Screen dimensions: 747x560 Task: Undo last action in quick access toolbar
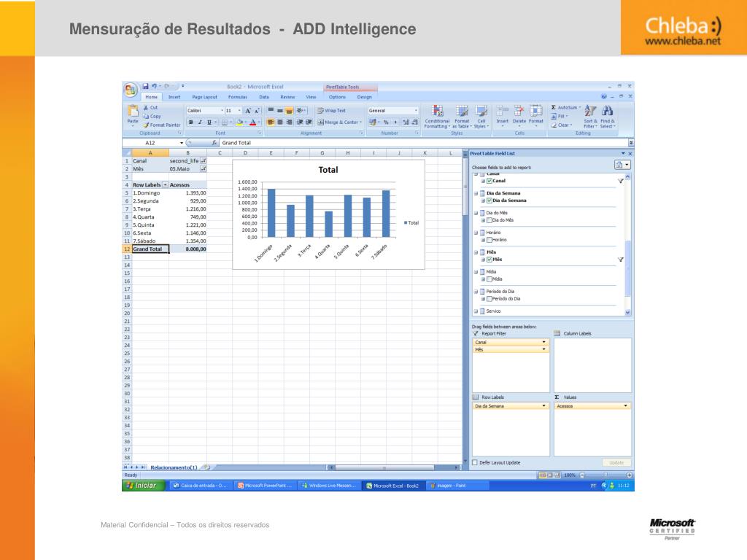point(155,86)
